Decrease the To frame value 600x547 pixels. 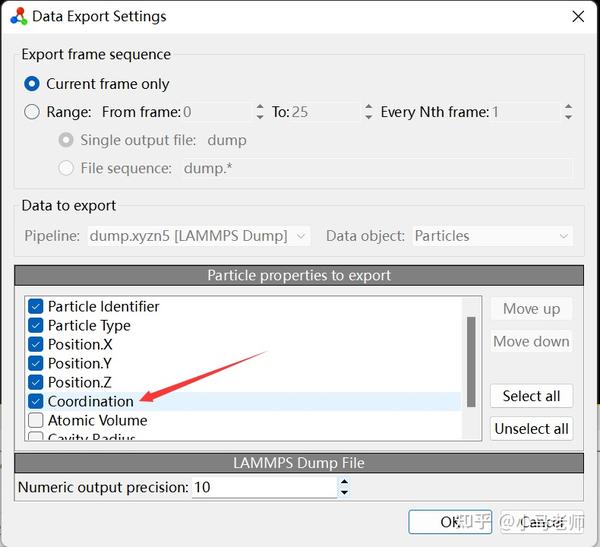pyautogui.click(x=368, y=116)
